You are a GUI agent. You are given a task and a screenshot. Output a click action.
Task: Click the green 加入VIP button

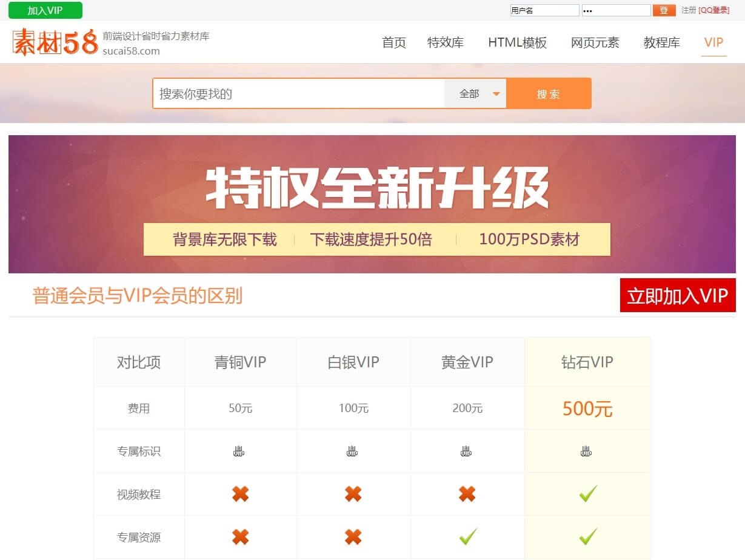coord(45,10)
